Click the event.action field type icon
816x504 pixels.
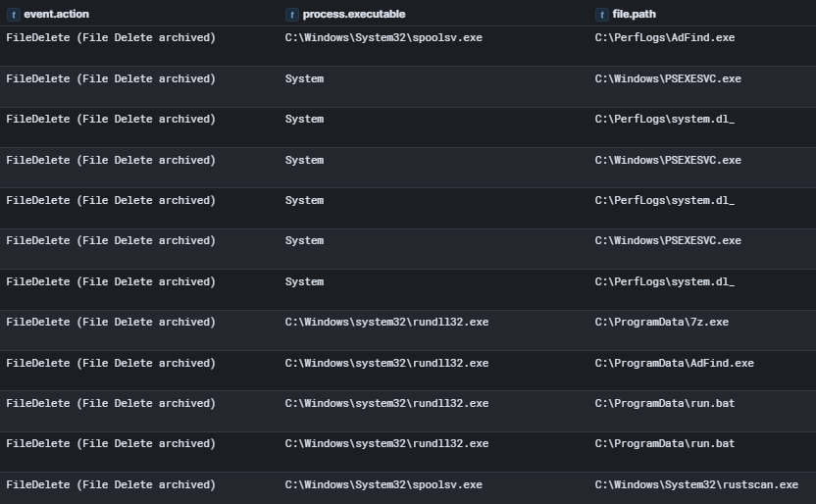tap(14, 15)
